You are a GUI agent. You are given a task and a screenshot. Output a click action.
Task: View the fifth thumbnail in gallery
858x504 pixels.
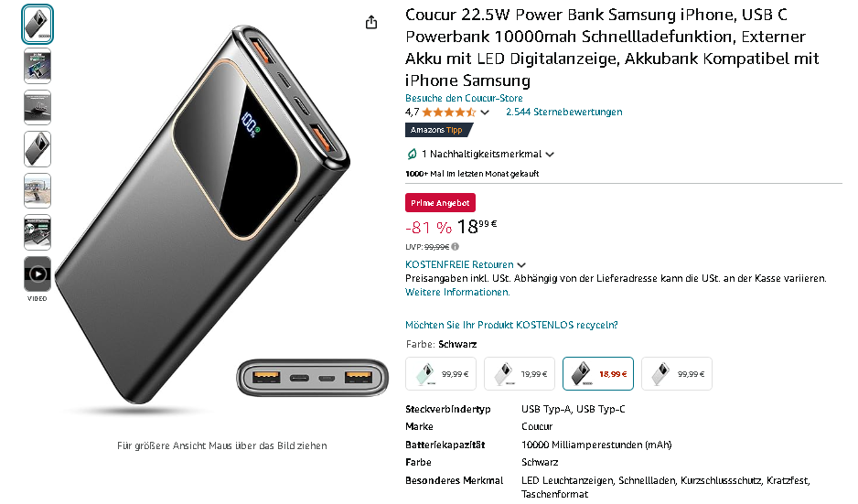click(x=38, y=190)
